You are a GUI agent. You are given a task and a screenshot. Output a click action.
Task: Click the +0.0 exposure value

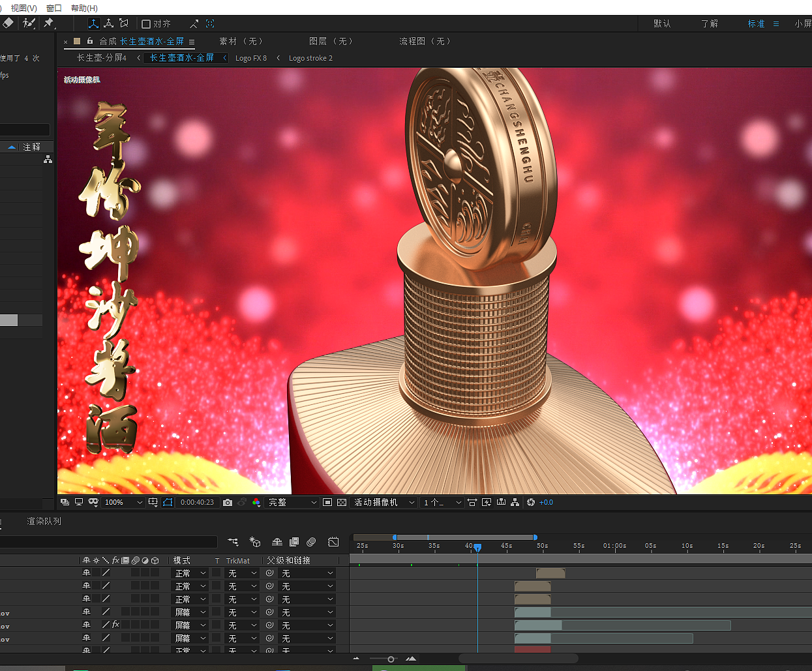[x=547, y=502]
